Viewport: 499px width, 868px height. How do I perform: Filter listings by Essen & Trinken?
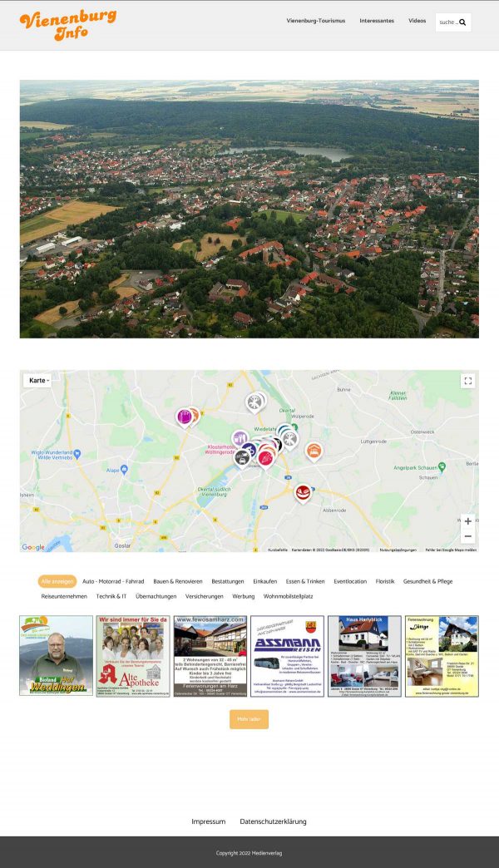click(x=305, y=582)
